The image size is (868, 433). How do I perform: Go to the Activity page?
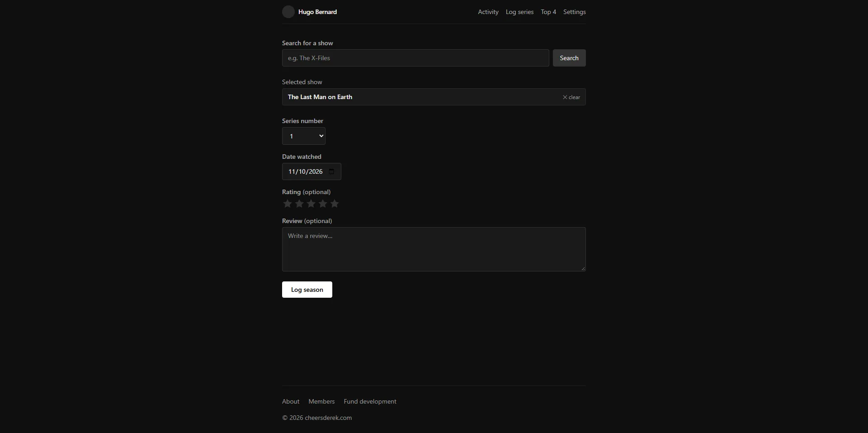[488, 12]
